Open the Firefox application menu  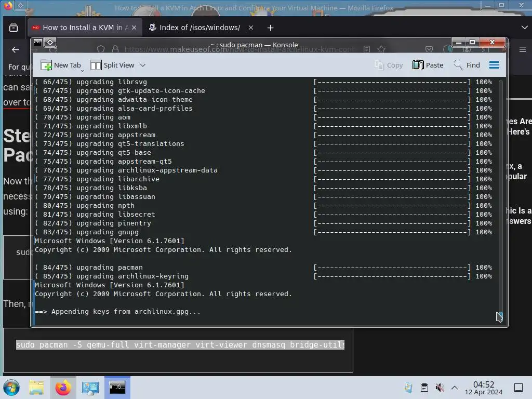(x=523, y=49)
